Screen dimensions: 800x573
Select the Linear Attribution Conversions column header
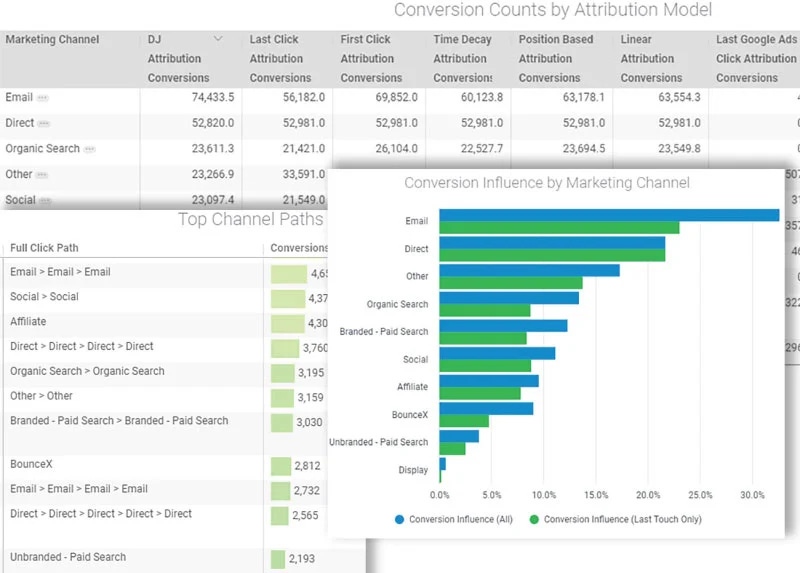pyautogui.click(x=651, y=59)
